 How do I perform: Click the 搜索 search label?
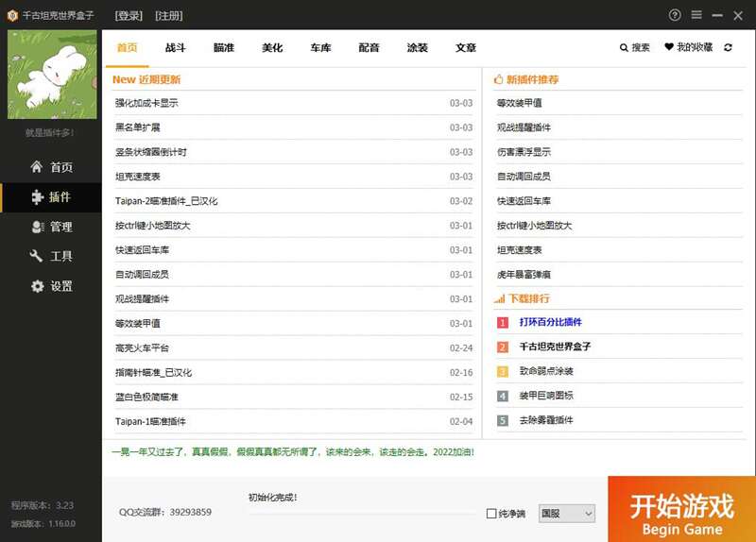641,48
